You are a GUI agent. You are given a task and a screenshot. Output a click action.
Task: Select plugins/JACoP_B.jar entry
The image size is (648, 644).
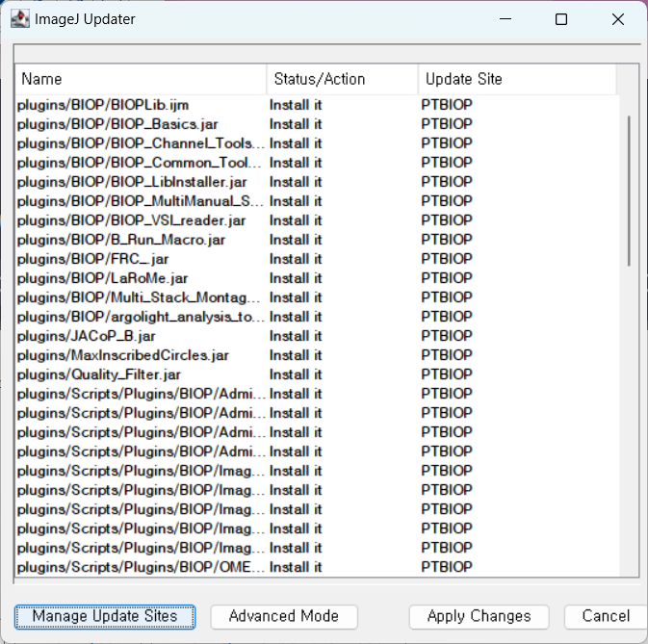pos(318,336)
